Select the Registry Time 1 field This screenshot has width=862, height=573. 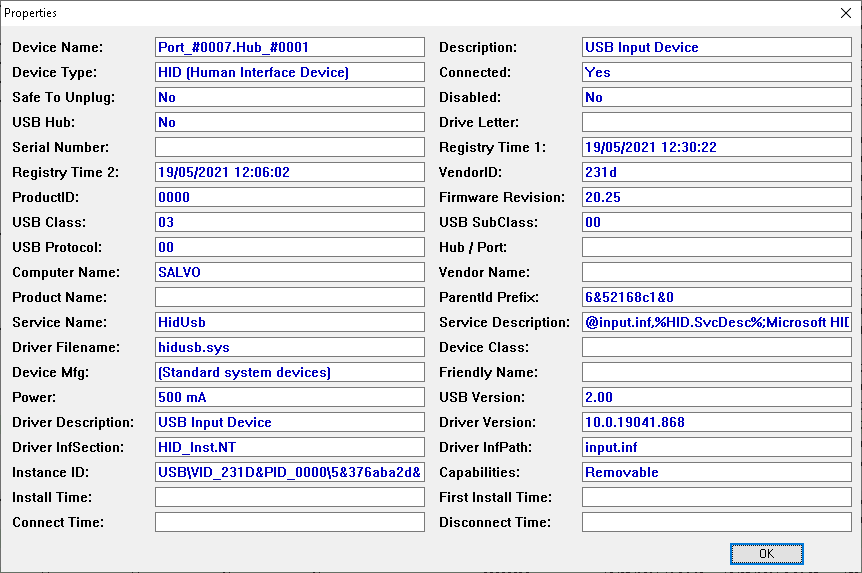717,147
